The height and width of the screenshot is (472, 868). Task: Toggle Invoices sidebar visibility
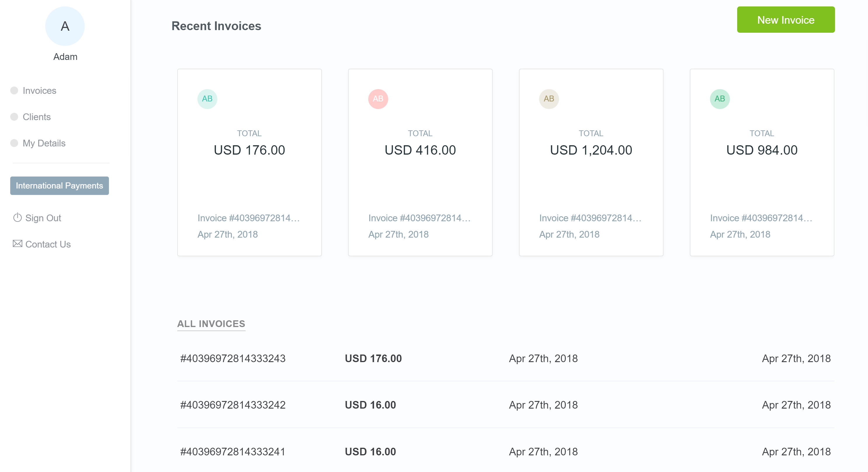[x=15, y=90]
